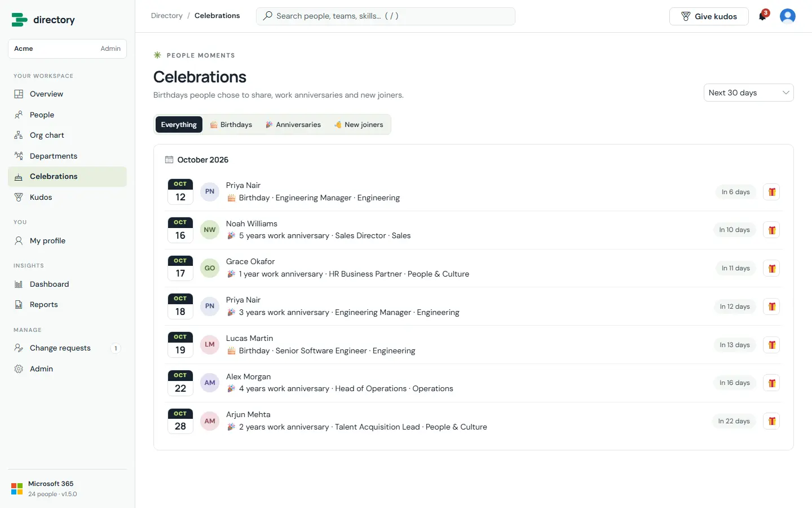Navigate to Org chart
This screenshot has height=508, width=812.
67,135
